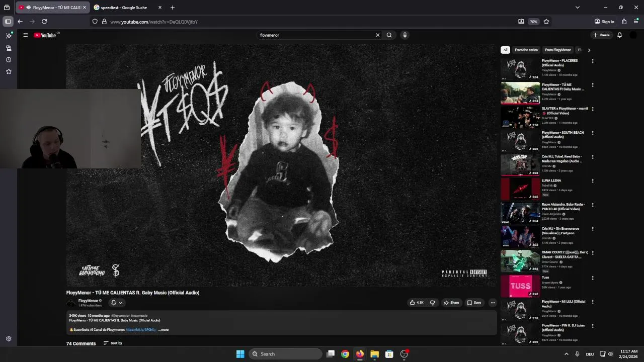Close the speedtest Google Suche tab
644x362 pixels.
click(160, 8)
